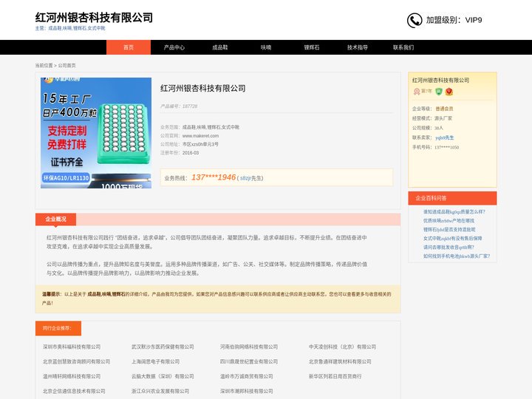Click the green shield badge icon
Image resolution: width=532 pixels, height=399 pixels.
coord(439,92)
